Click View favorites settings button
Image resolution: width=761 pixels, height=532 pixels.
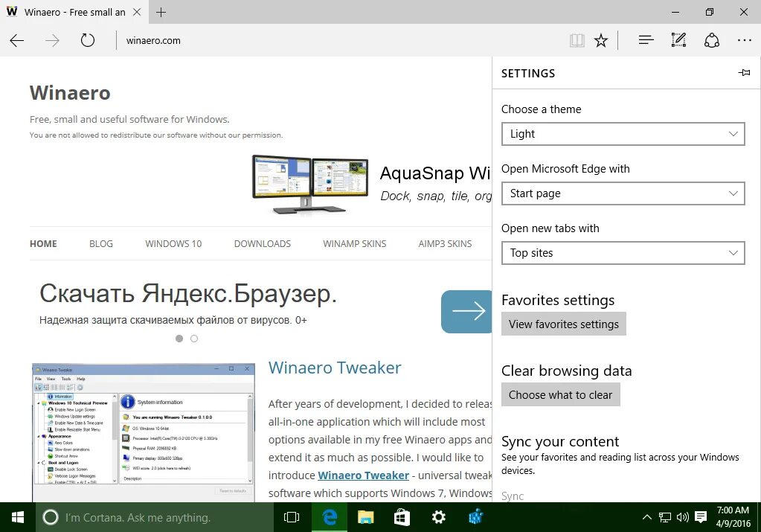pyautogui.click(x=563, y=324)
